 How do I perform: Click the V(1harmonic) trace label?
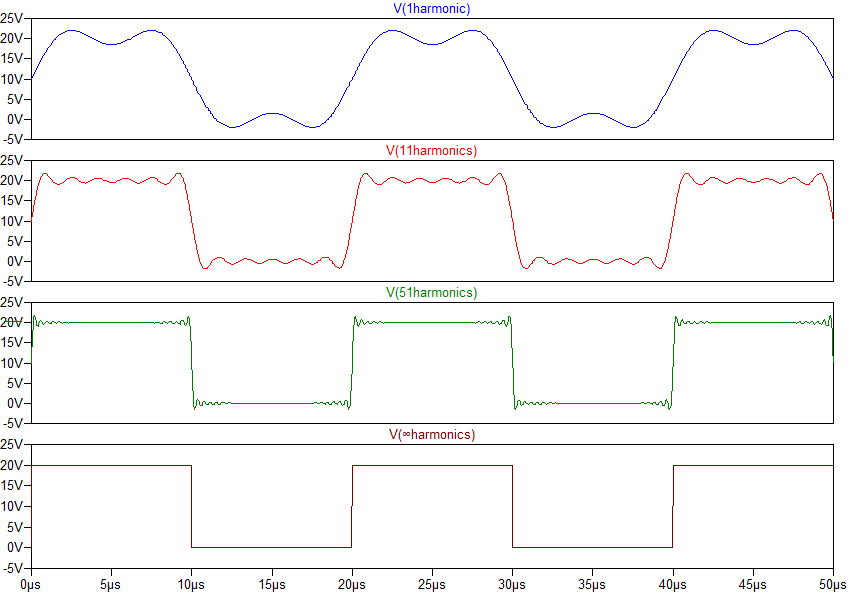[431, 9]
